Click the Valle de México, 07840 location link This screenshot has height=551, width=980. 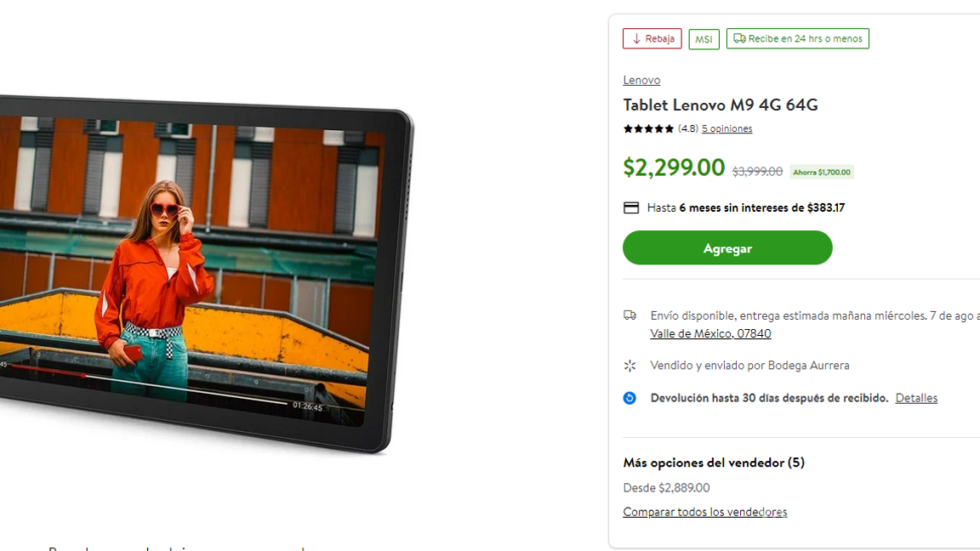(x=711, y=332)
